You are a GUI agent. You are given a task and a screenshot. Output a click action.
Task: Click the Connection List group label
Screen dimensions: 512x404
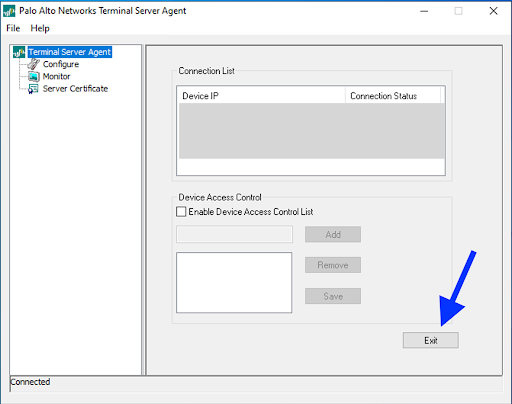coord(206,71)
